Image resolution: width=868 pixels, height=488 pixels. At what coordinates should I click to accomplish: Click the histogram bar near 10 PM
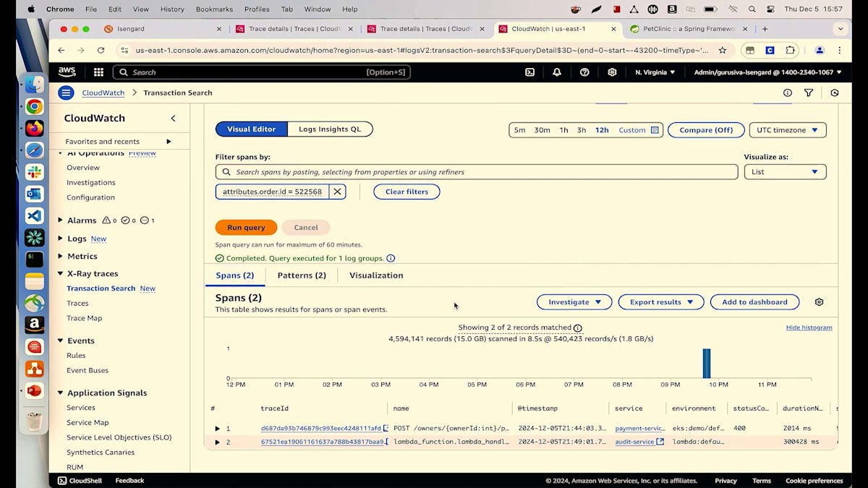click(x=707, y=364)
